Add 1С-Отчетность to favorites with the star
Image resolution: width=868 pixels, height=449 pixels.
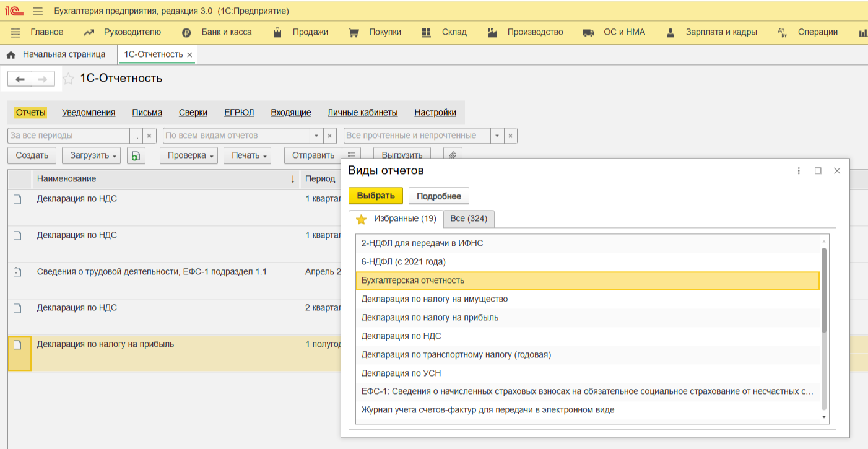(69, 79)
